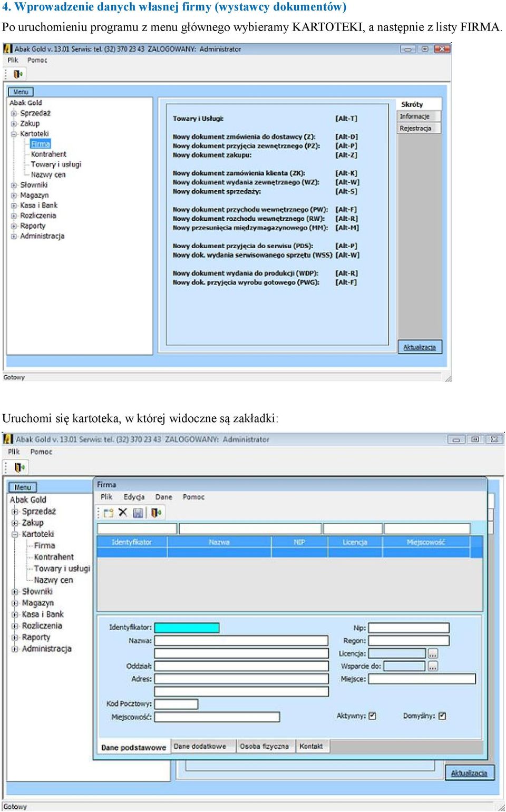Open the Edycja menu in Firma window
506x812 pixels.
(x=134, y=497)
